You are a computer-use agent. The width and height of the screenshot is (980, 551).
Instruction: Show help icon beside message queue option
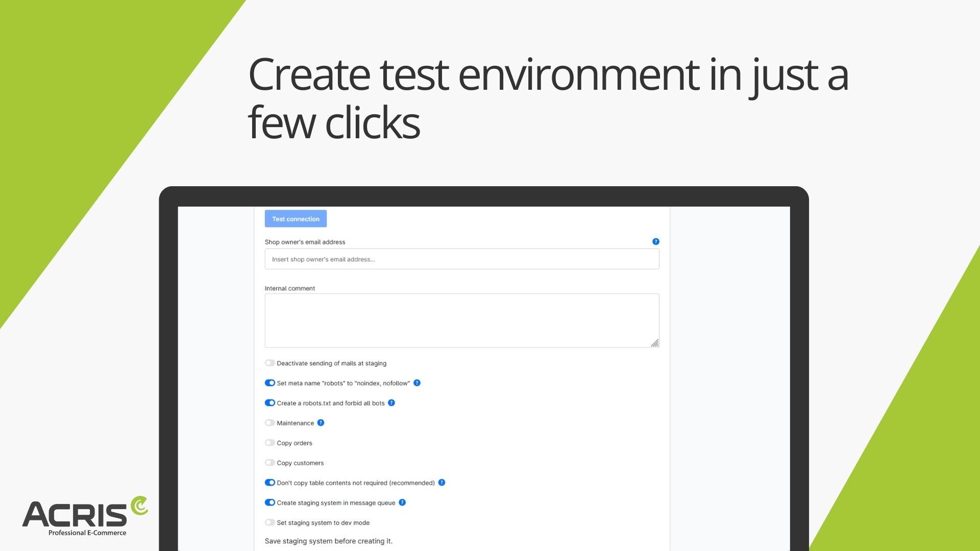point(402,503)
